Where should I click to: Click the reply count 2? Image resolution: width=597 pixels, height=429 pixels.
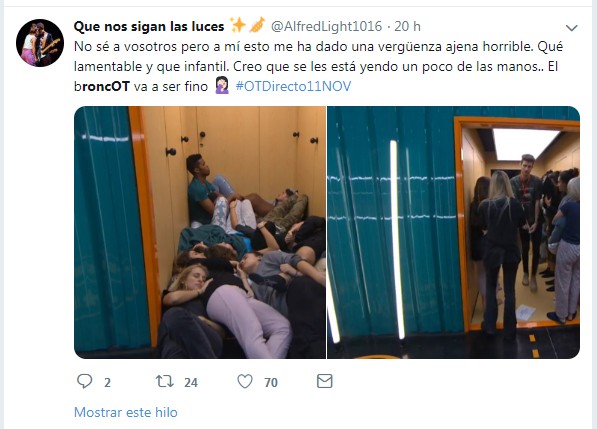coord(107,382)
